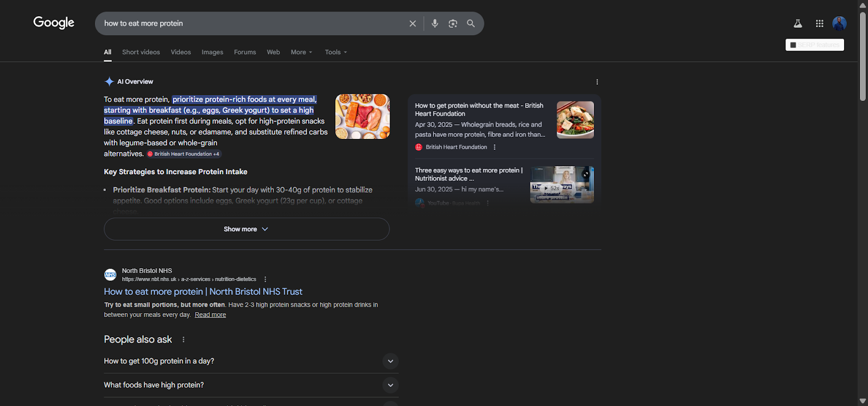Click the protein foods image in AI Overview
This screenshot has width=868, height=406.
click(x=362, y=116)
